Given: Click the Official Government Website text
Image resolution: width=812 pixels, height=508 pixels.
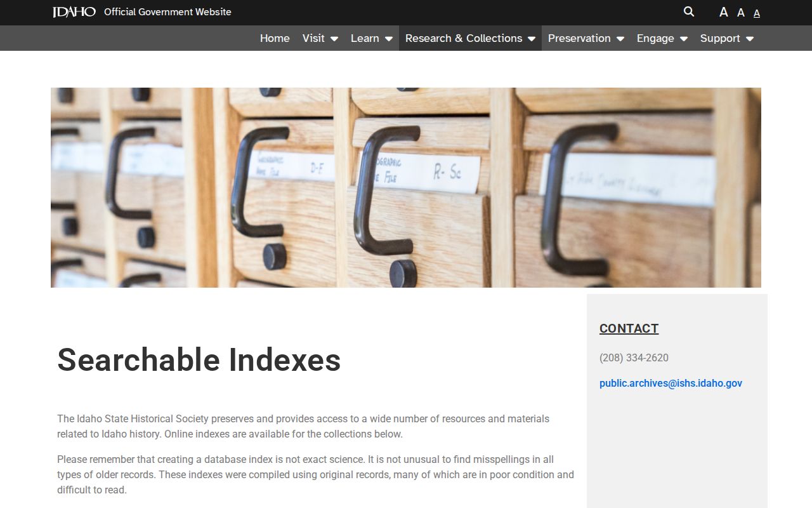Looking at the screenshot, I should pos(167,12).
